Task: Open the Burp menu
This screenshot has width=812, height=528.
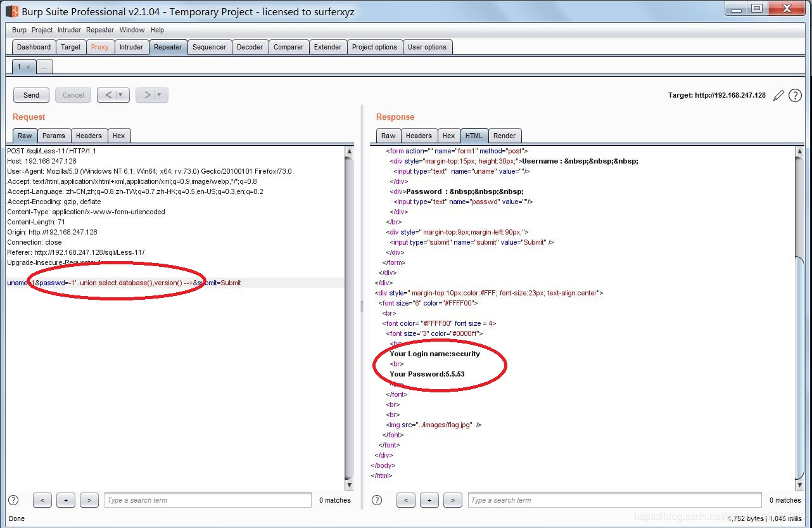Action: tap(20, 30)
